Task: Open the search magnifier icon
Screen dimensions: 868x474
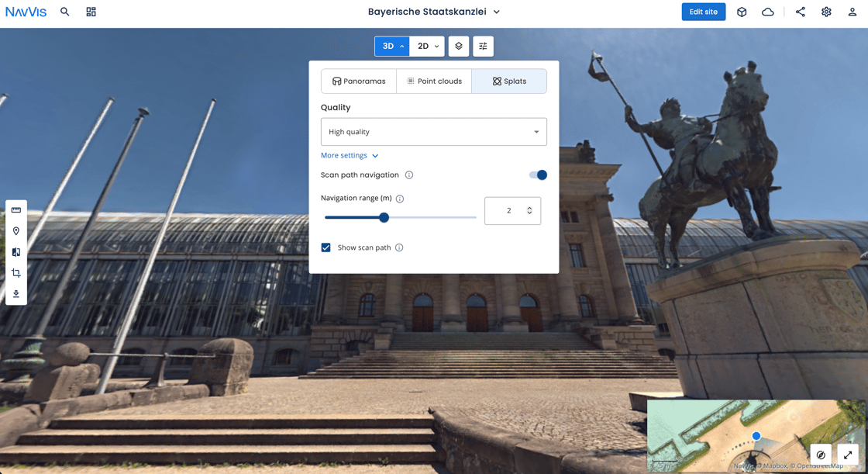Action: pyautogui.click(x=65, y=12)
